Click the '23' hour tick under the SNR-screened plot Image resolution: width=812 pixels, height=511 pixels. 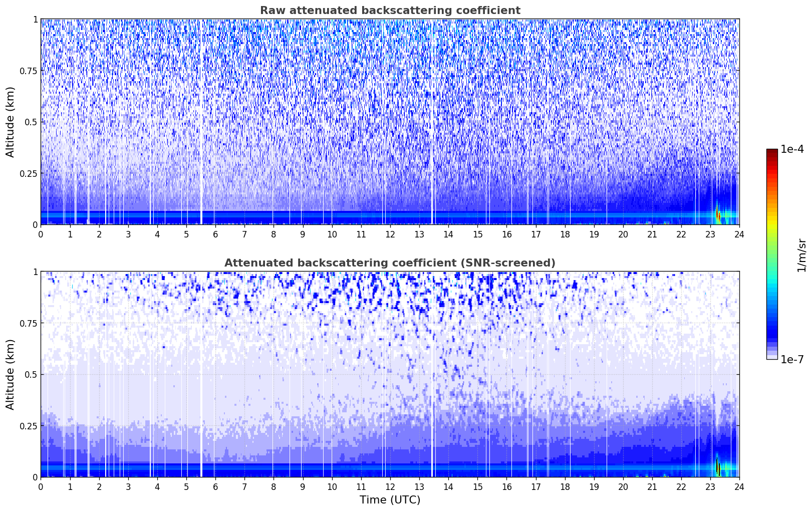[x=710, y=486]
